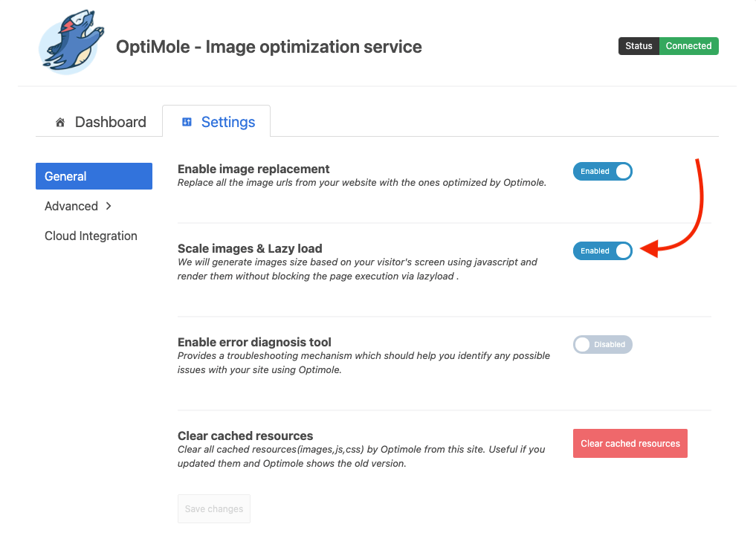The image size is (756, 553).
Task: Click the Enable image replacement heading
Action: pyautogui.click(x=253, y=169)
